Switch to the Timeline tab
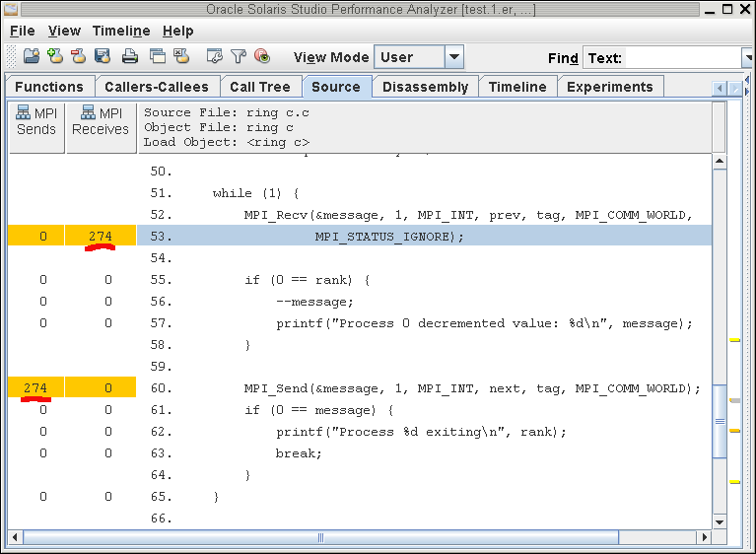756x554 pixels. pos(517,87)
